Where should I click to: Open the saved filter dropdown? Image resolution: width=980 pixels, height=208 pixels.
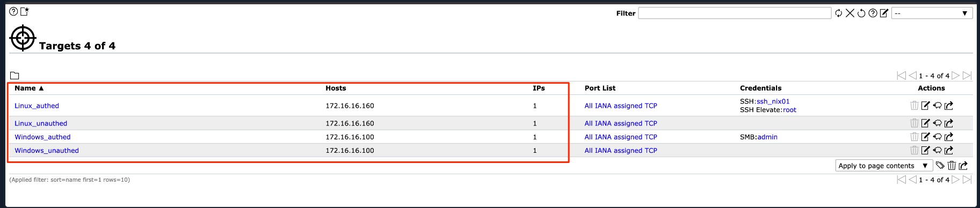click(x=932, y=13)
